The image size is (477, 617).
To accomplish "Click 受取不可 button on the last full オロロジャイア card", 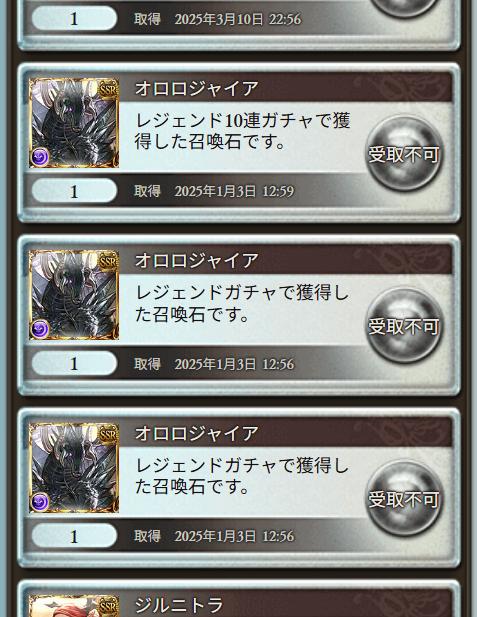I will [404, 499].
